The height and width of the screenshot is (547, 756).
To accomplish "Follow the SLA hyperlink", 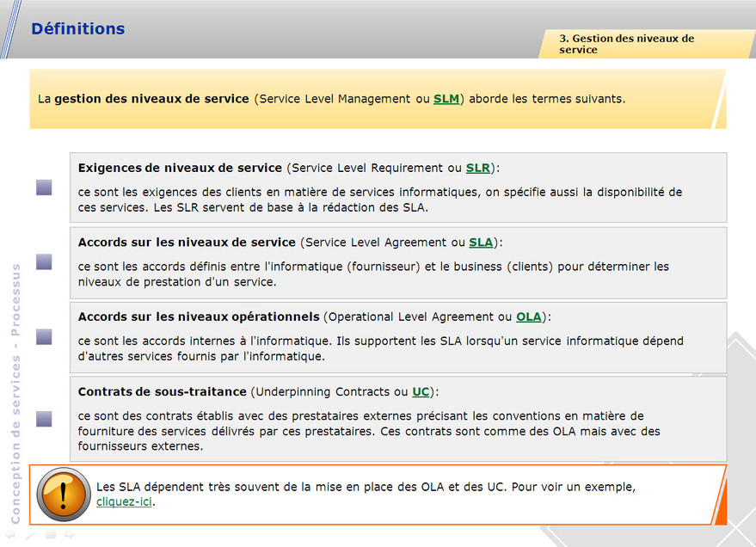I will point(481,243).
